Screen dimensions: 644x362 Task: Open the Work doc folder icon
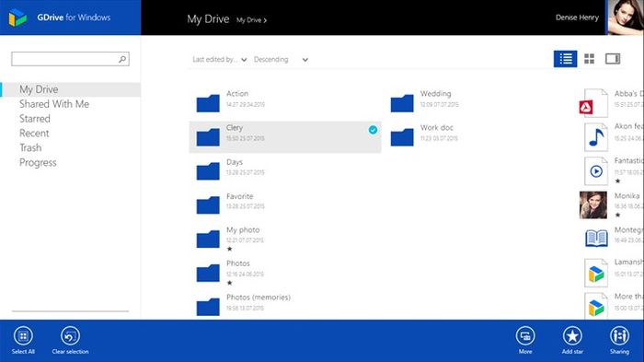coord(402,137)
